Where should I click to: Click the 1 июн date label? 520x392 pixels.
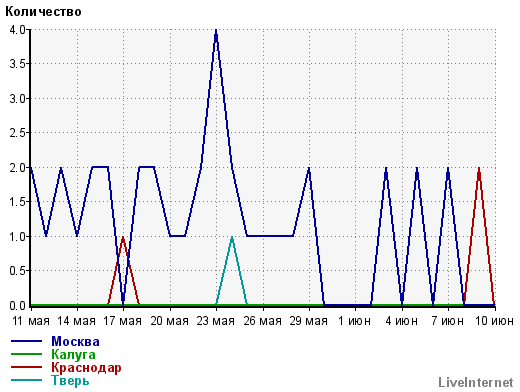pyautogui.click(x=354, y=321)
